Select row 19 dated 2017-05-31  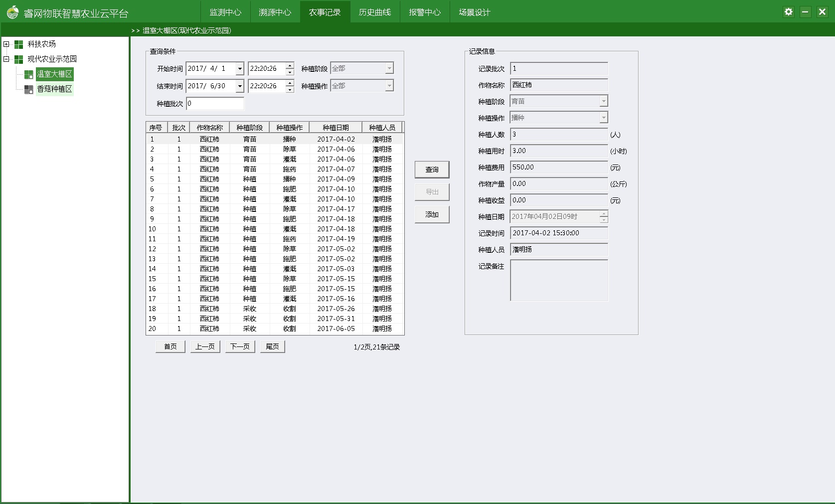[x=275, y=319]
